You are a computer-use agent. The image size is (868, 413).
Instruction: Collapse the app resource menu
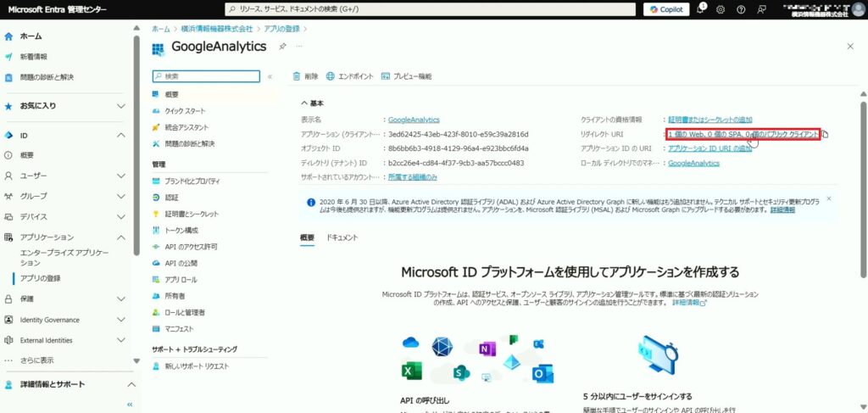pyautogui.click(x=270, y=77)
